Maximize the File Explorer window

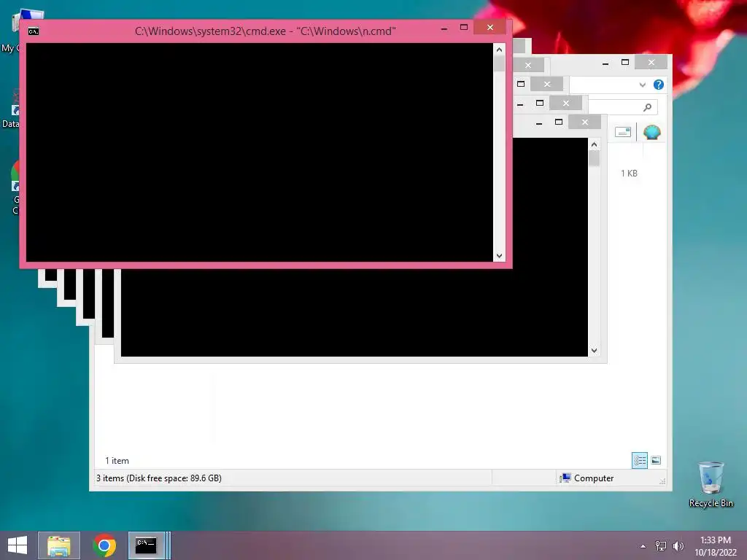(625, 63)
